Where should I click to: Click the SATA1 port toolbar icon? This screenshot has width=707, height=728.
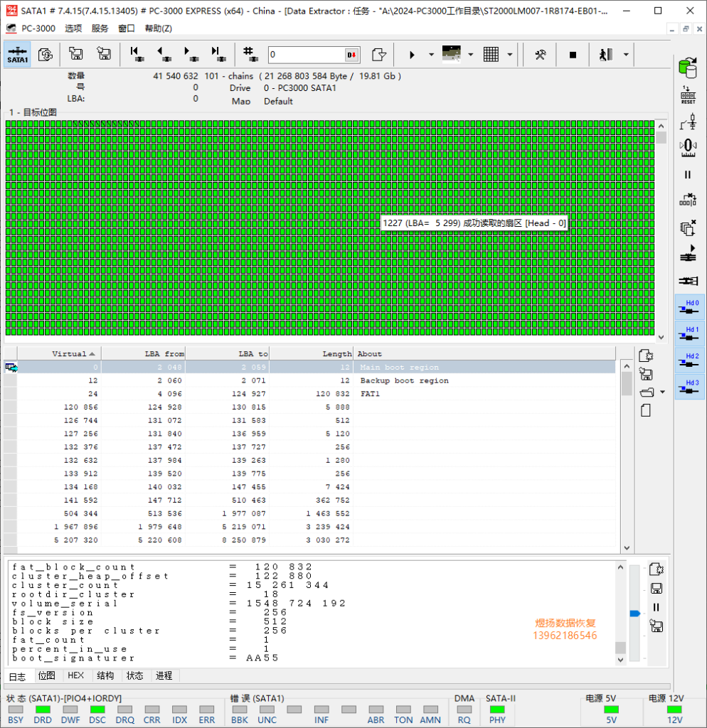(18, 54)
